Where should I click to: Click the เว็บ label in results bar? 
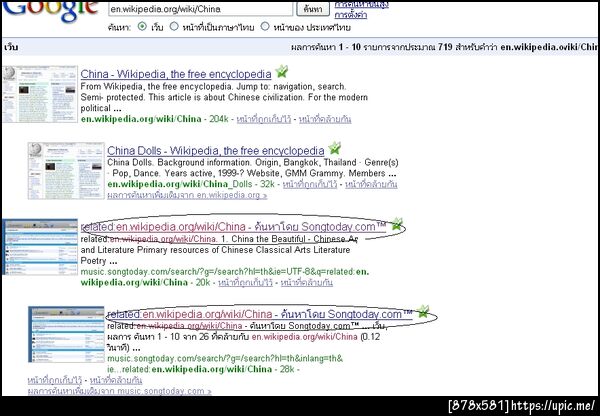(11, 47)
